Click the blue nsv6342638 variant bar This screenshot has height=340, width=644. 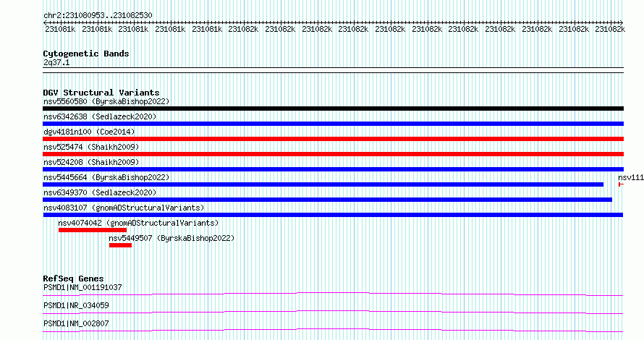pos(333,124)
